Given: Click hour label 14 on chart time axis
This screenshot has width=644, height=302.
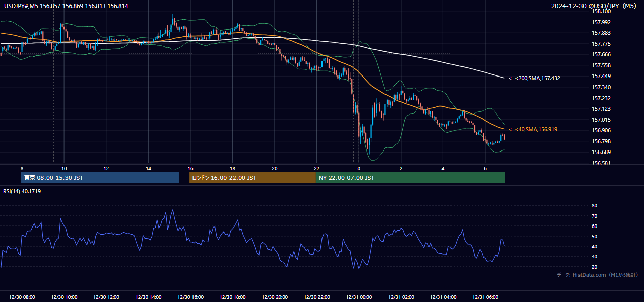Looking at the screenshot, I should (x=148, y=168).
